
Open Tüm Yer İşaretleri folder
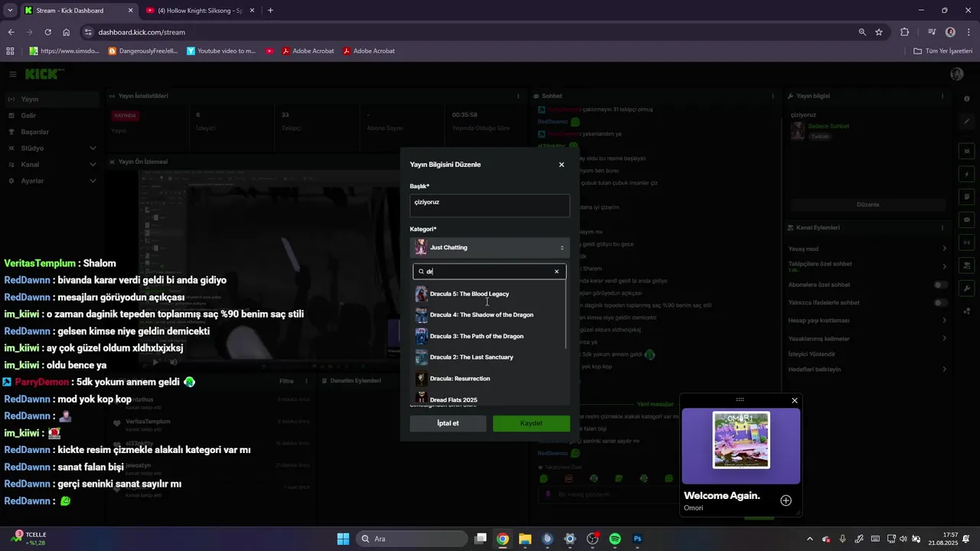[942, 51]
